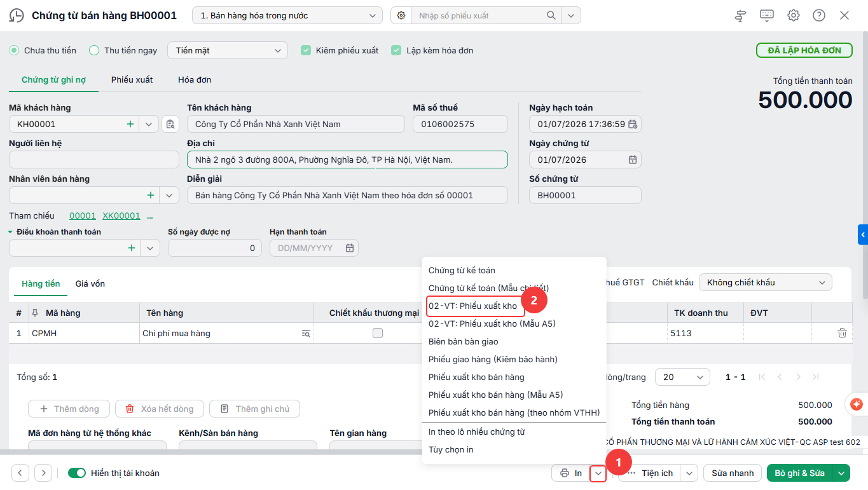Open the In print options arrow

coord(598,473)
